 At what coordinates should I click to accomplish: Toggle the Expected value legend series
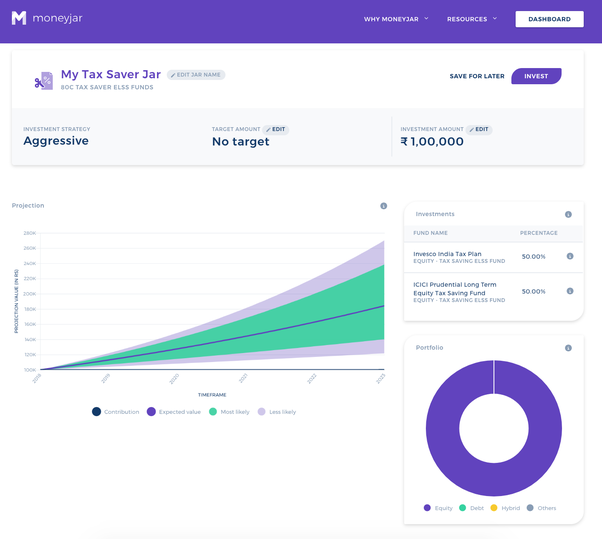(x=173, y=411)
